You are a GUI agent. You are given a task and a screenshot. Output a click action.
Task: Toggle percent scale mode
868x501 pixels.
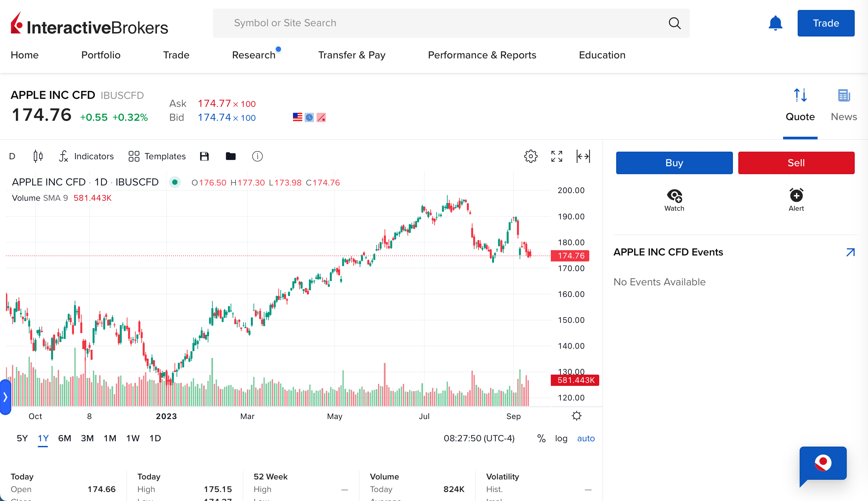[541, 438]
